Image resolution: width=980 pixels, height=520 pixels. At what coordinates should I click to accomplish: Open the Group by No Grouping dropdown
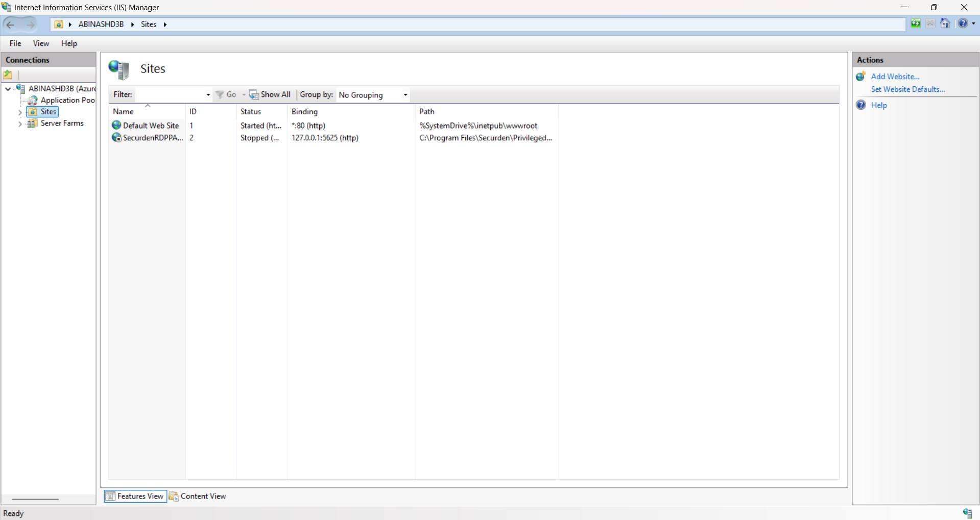pos(373,95)
